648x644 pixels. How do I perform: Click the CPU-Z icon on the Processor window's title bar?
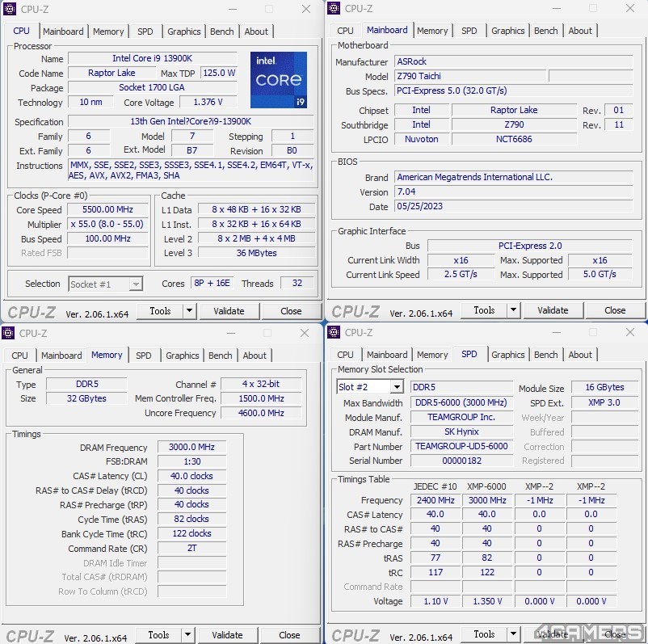pyautogui.click(x=10, y=9)
